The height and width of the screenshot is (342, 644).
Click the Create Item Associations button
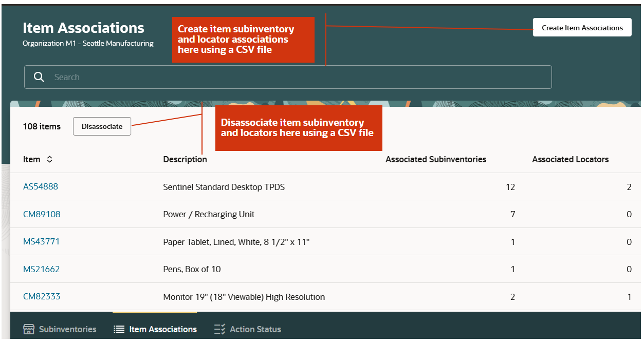582,27
